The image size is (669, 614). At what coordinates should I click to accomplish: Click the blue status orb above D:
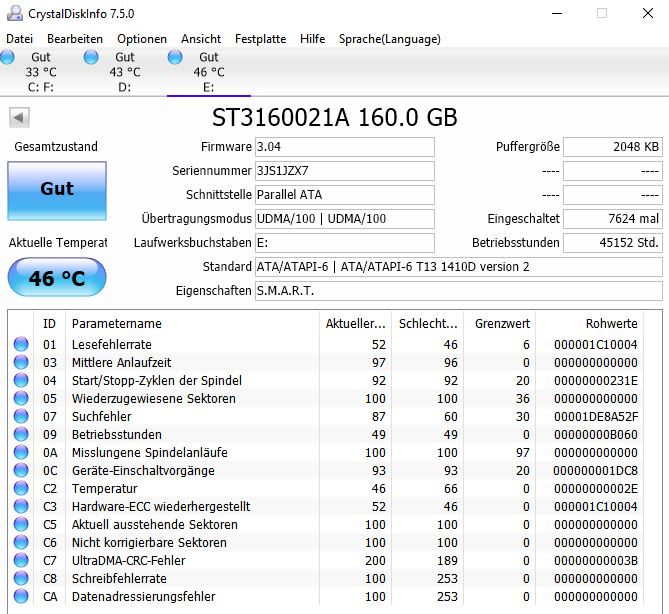click(x=91, y=57)
